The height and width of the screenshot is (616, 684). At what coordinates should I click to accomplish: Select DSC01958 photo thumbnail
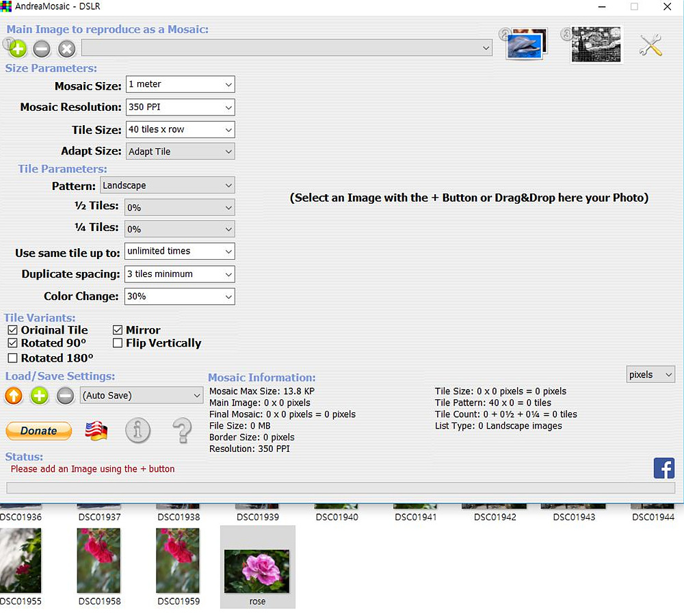click(98, 561)
